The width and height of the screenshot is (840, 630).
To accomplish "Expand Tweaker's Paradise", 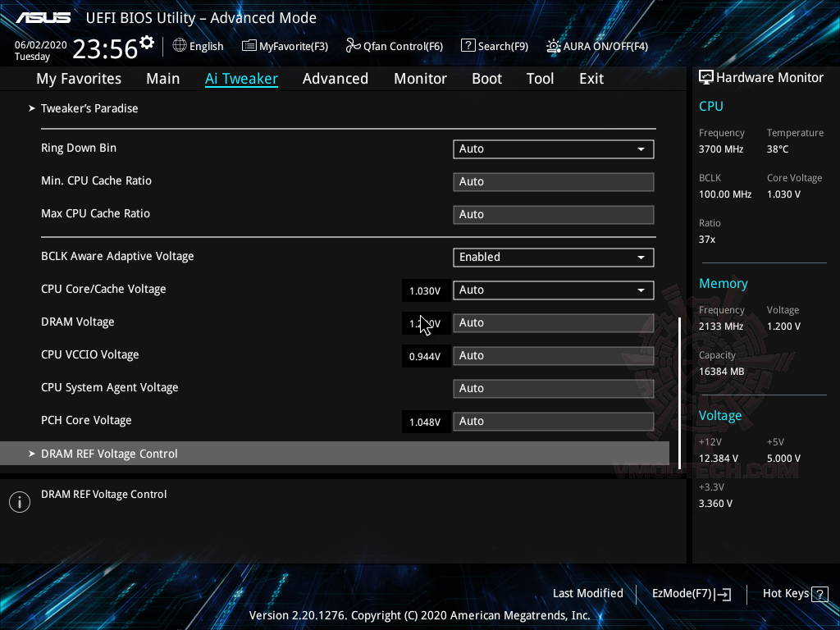I will tap(89, 107).
